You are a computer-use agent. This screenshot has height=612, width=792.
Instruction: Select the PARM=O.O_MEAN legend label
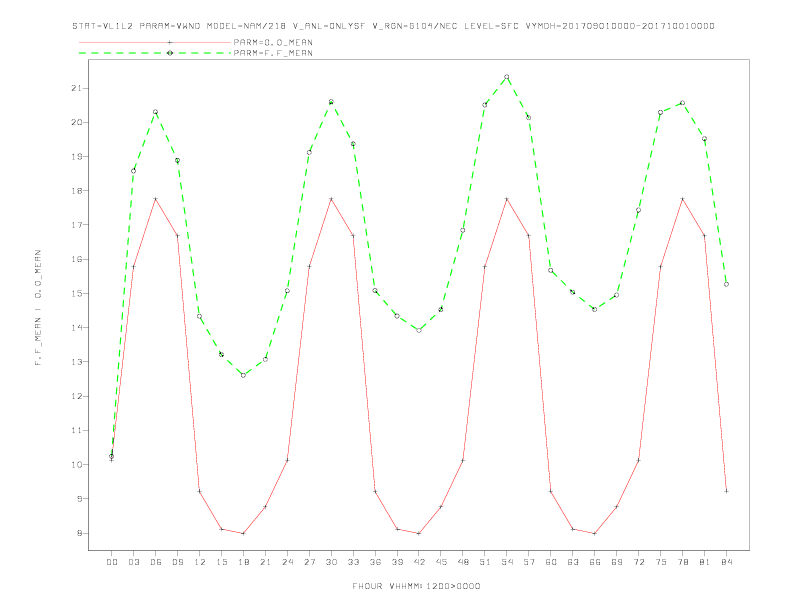pos(273,42)
